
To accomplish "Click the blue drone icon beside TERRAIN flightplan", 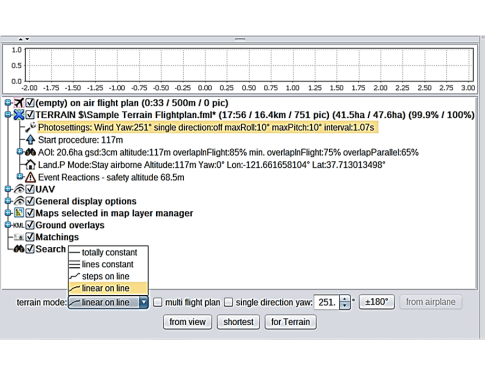I will point(19,115).
